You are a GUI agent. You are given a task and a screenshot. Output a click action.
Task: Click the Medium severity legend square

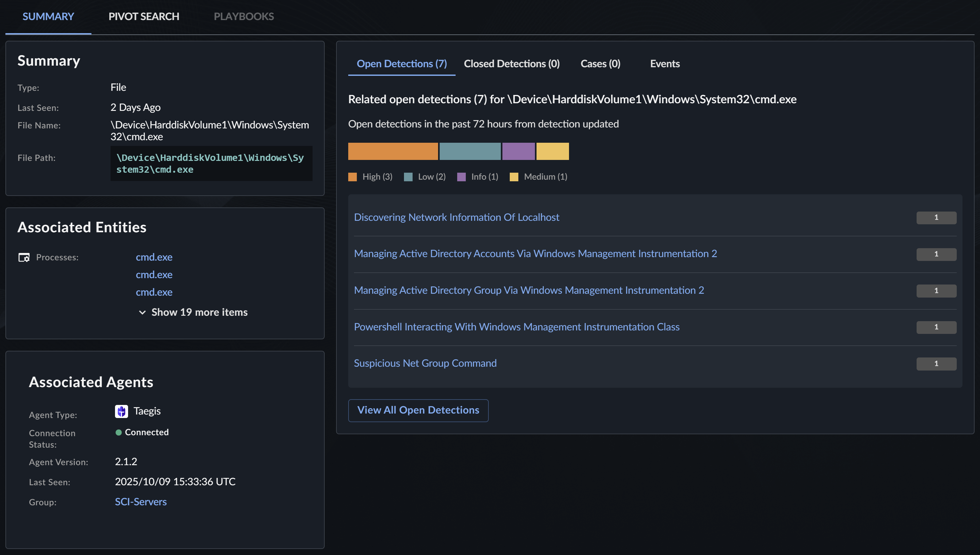click(x=514, y=177)
